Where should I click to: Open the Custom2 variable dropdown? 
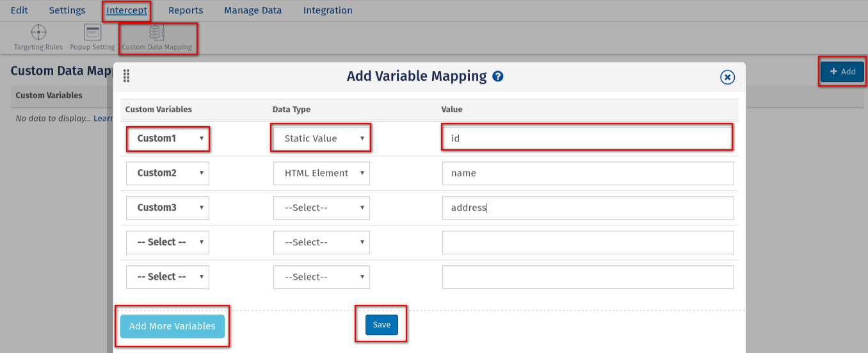coord(168,173)
